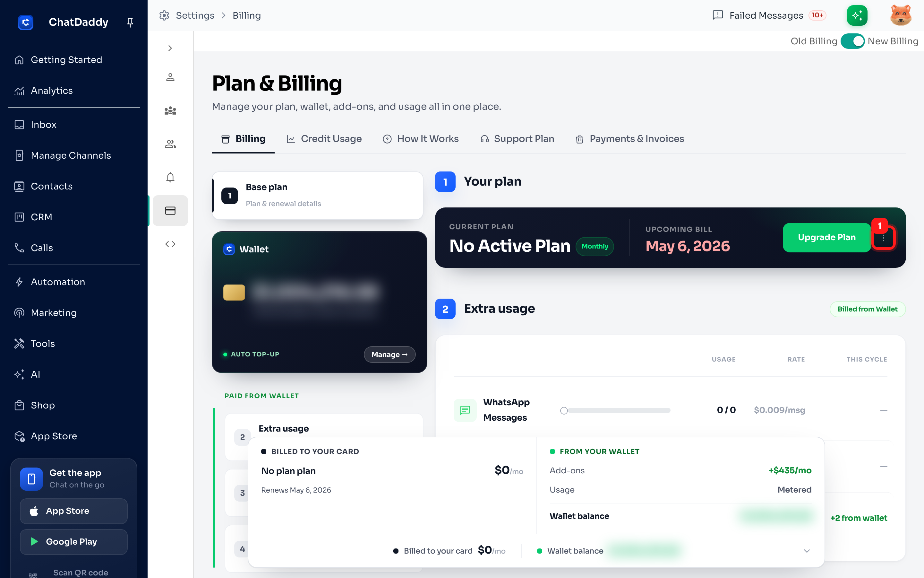Screen dimensions: 924x578
Task: Click the Upgrade Plan button
Action: tap(827, 237)
